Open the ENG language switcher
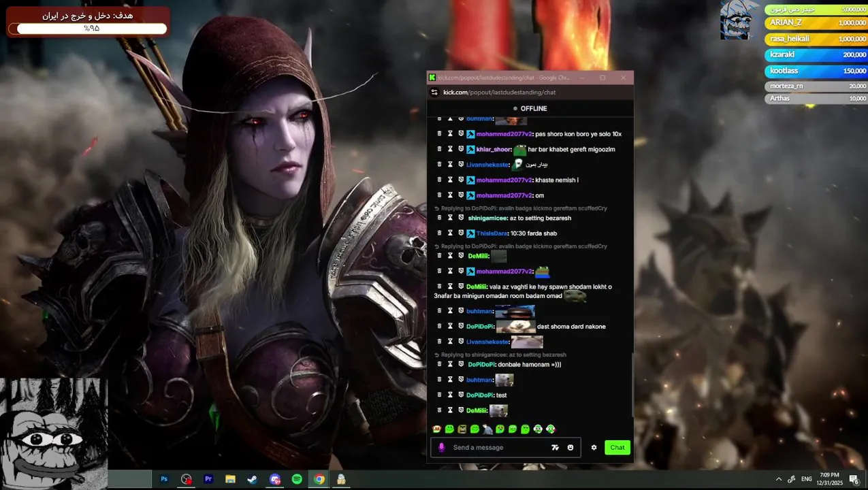The image size is (868, 490). pyautogui.click(x=807, y=479)
